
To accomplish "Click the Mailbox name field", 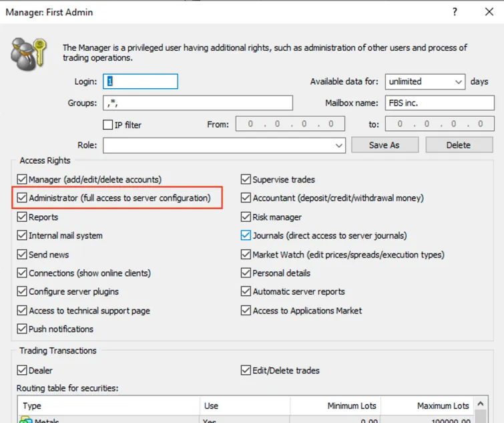I will (439, 103).
